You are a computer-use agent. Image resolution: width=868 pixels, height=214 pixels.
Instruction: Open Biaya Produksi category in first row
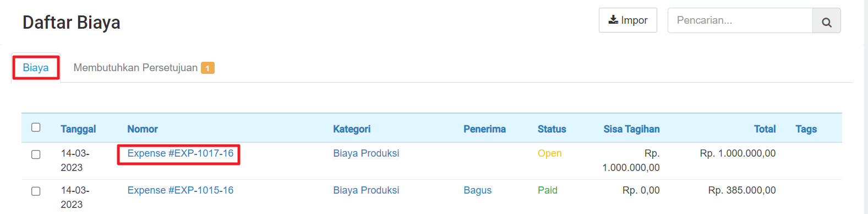click(x=366, y=153)
